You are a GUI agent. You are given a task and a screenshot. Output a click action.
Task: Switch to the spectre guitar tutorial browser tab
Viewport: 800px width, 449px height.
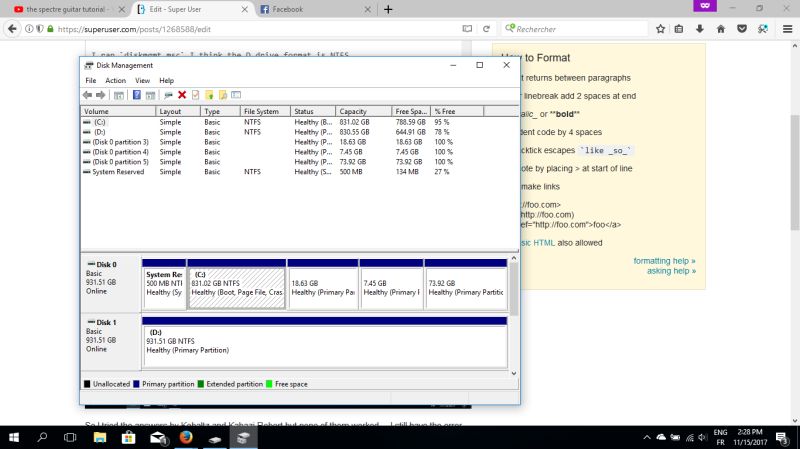pos(65,9)
